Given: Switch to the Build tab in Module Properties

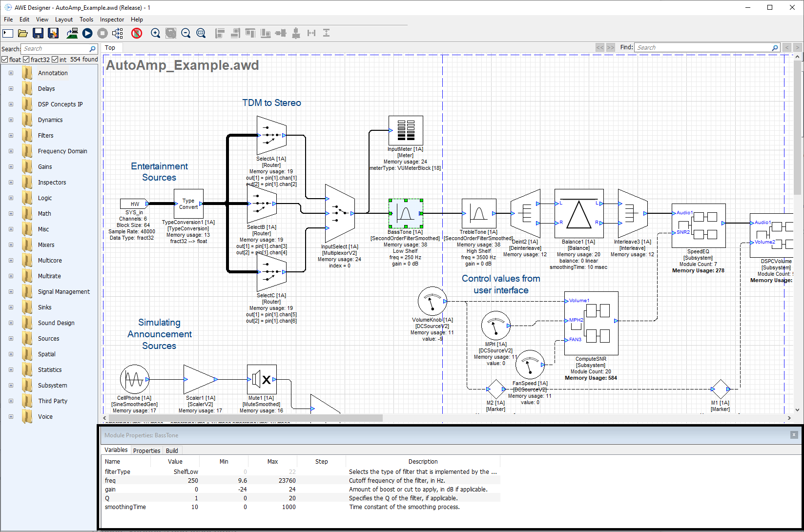Looking at the screenshot, I should 172,450.
